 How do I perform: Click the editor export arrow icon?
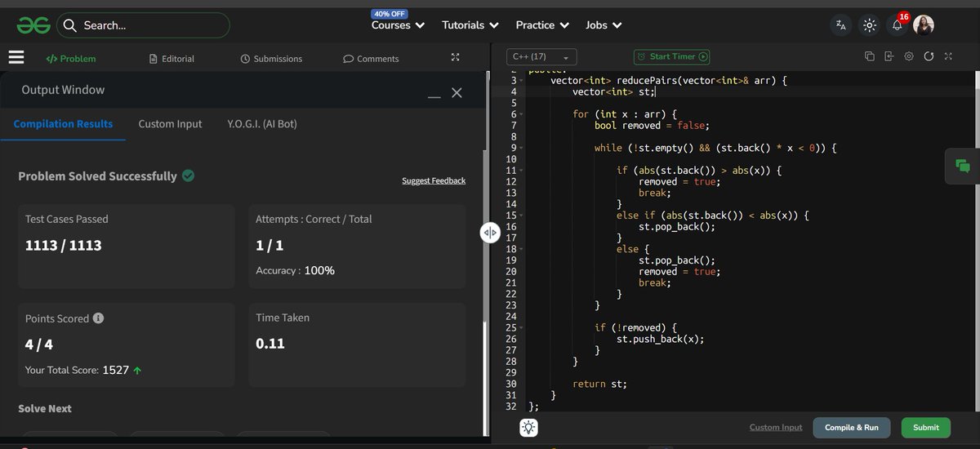tap(889, 56)
